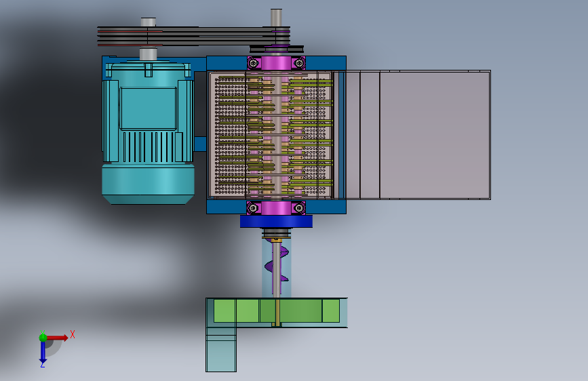The image size is (588, 381).
Task: Select the large gray discharge chute panel
Action: (x=434, y=135)
